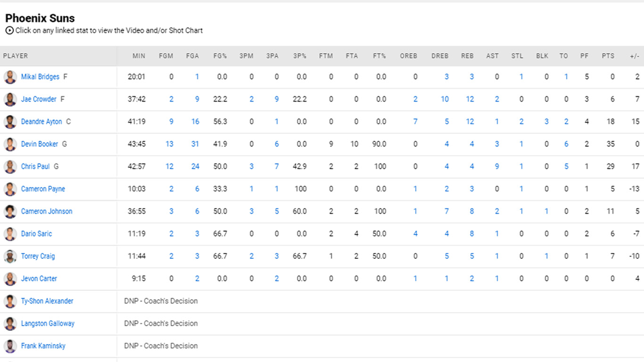Select Deandre Ayton's 56.3 field goal percentage
Screen dimensions: 644x362
(220, 122)
